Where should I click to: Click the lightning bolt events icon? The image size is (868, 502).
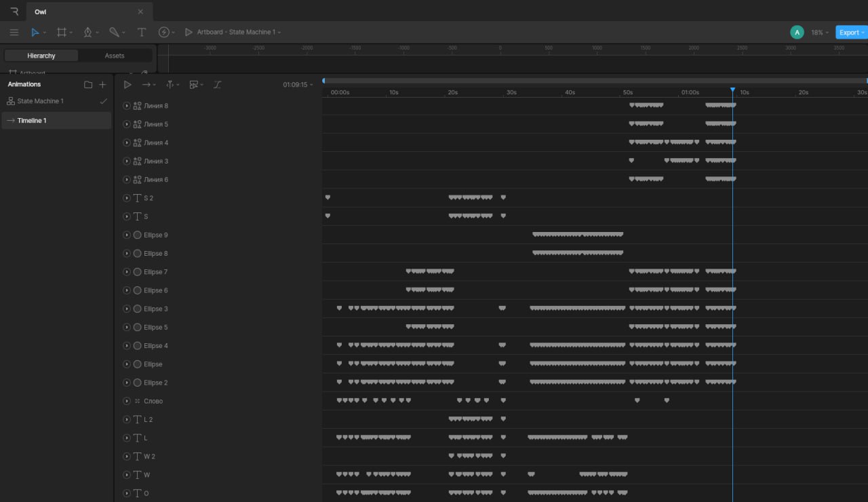tap(163, 32)
